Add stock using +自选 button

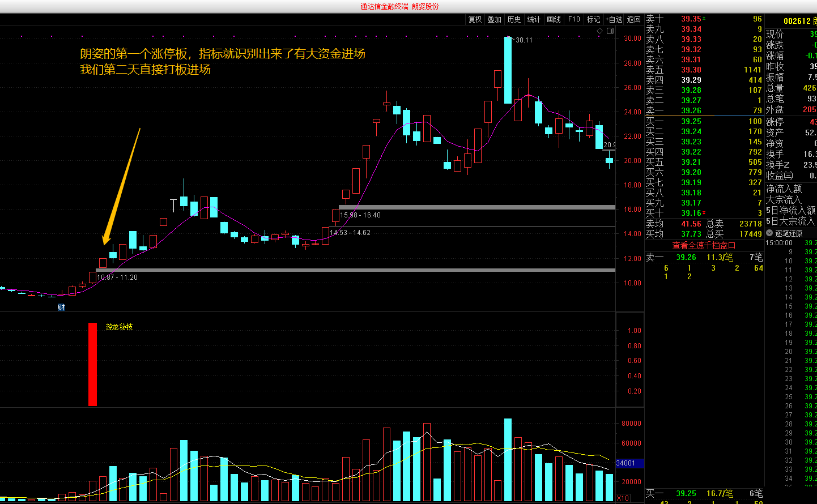(614, 19)
